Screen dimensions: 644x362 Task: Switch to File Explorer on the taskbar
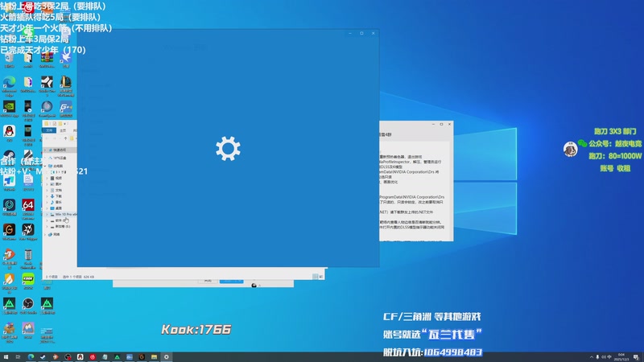154,357
